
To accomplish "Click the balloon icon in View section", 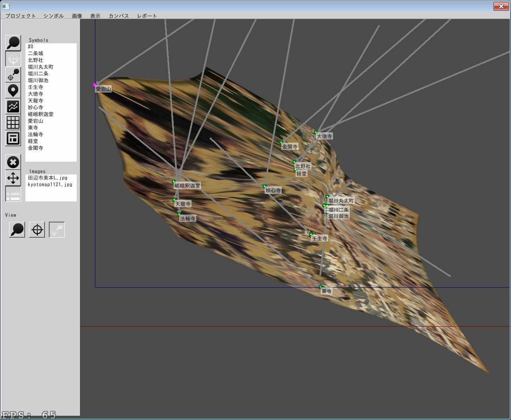I will [17, 230].
